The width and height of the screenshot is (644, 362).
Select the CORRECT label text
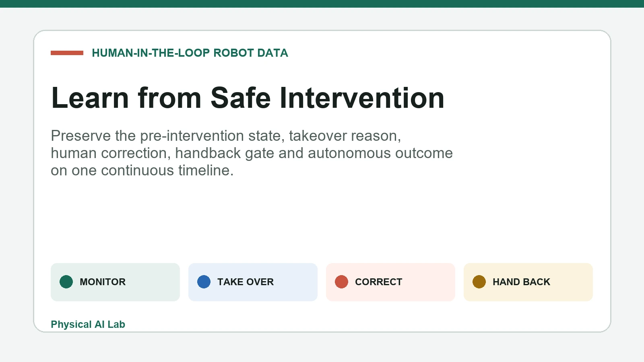(378, 282)
